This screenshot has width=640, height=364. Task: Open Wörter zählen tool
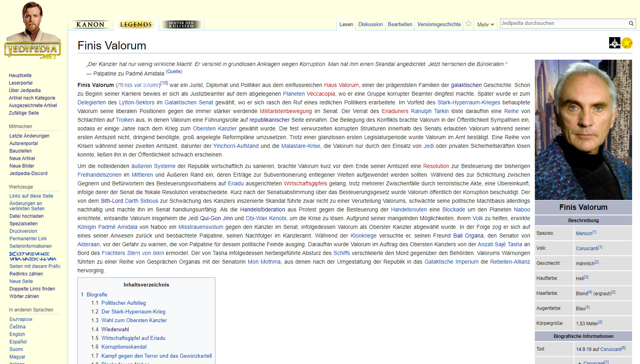(x=24, y=296)
